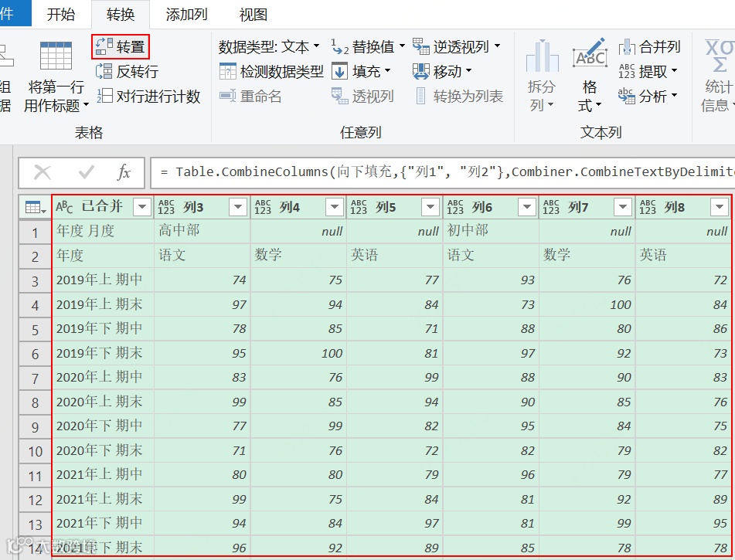Image resolution: width=735 pixels, height=560 pixels.
Task: Switch to the 视图 (View) tab
Action: click(x=254, y=14)
